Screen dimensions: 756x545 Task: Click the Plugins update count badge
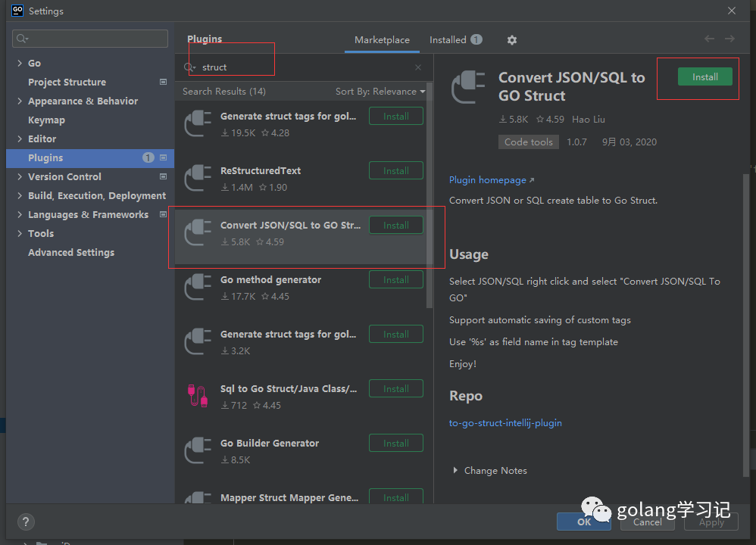(148, 157)
